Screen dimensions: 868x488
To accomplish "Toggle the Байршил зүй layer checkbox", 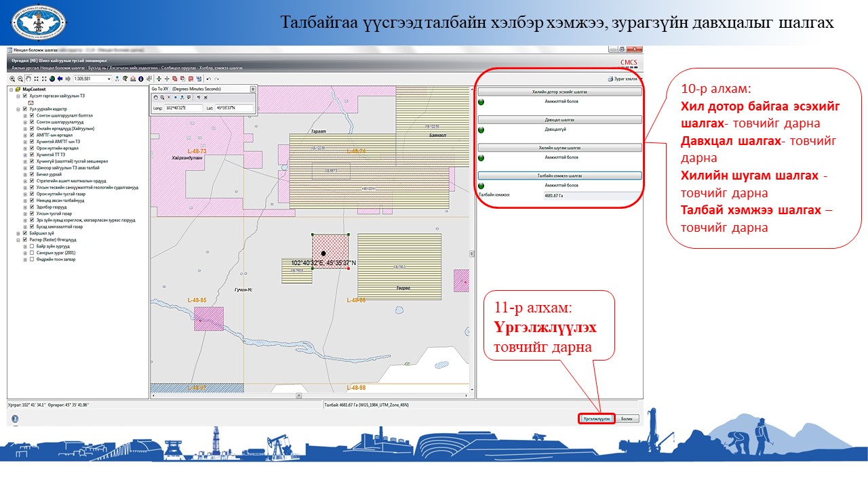I will (x=25, y=233).
